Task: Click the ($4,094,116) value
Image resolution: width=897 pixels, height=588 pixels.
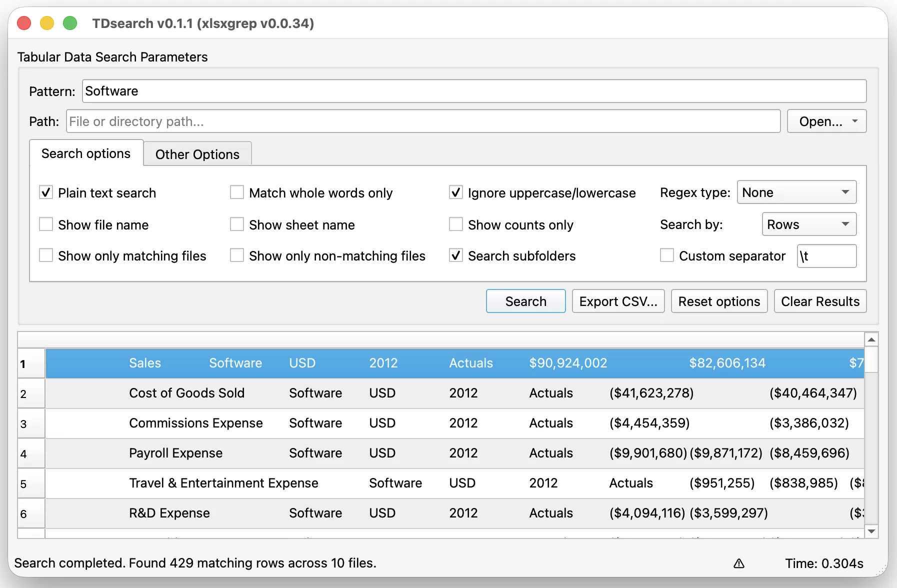Action: (x=647, y=513)
